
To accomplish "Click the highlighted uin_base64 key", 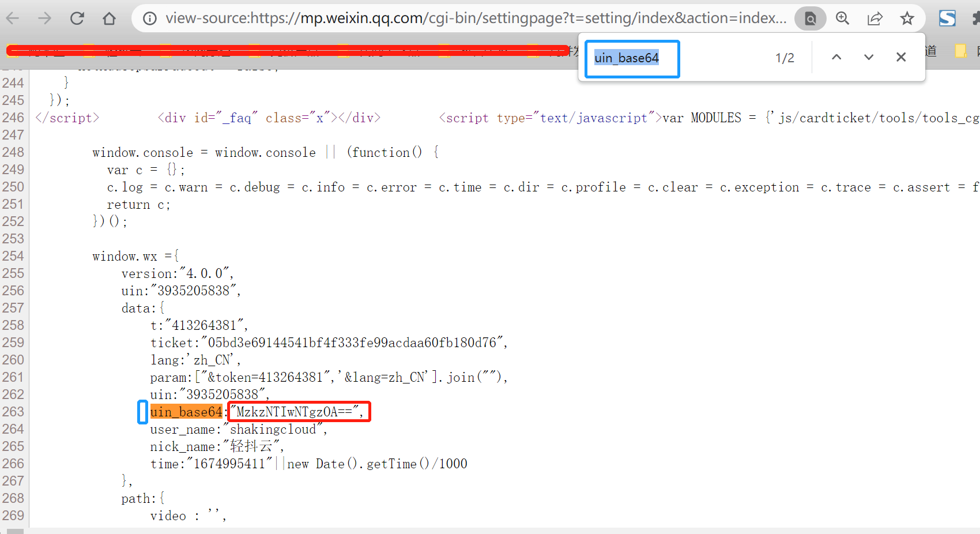I will (x=186, y=412).
